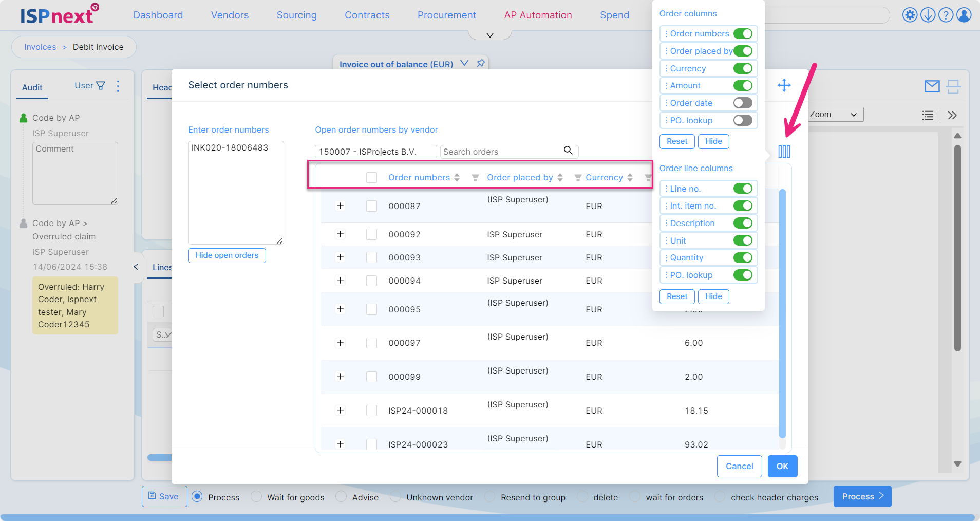This screenshot has height=521, width=980.
Task: Click the search magnifier in Search orders
Action: coord(568,150)
